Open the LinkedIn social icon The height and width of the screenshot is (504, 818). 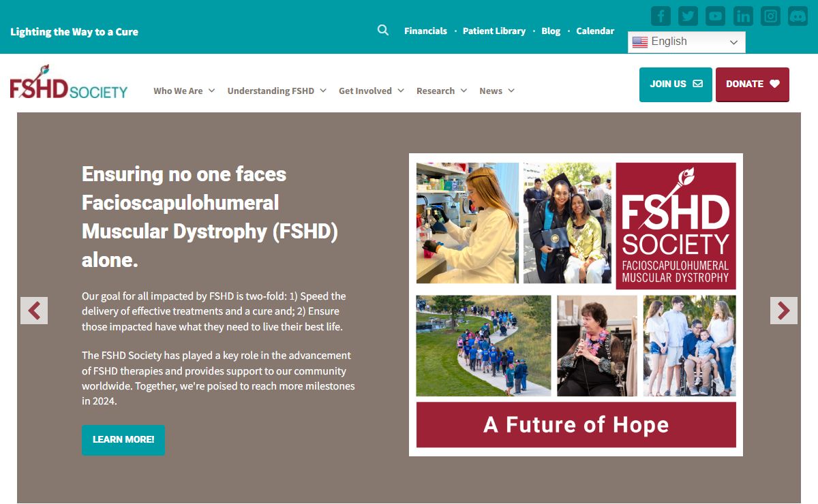coord(743,16)
